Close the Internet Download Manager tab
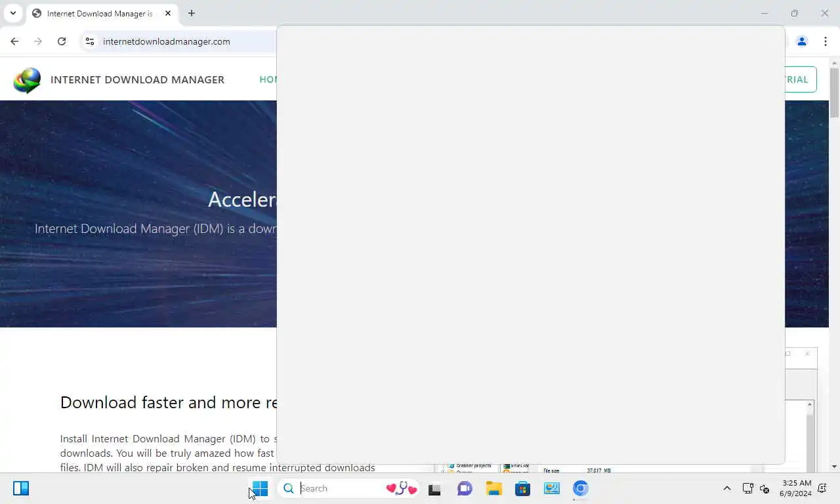Image resolution: width=840 pixels, height=504 pixels. [168, 13]
